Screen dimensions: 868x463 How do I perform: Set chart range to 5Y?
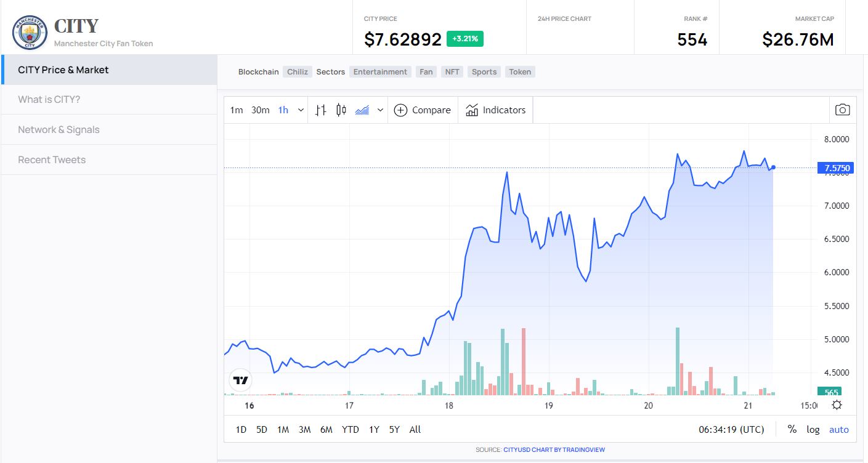pyautogui.click(x=394, y=430)
